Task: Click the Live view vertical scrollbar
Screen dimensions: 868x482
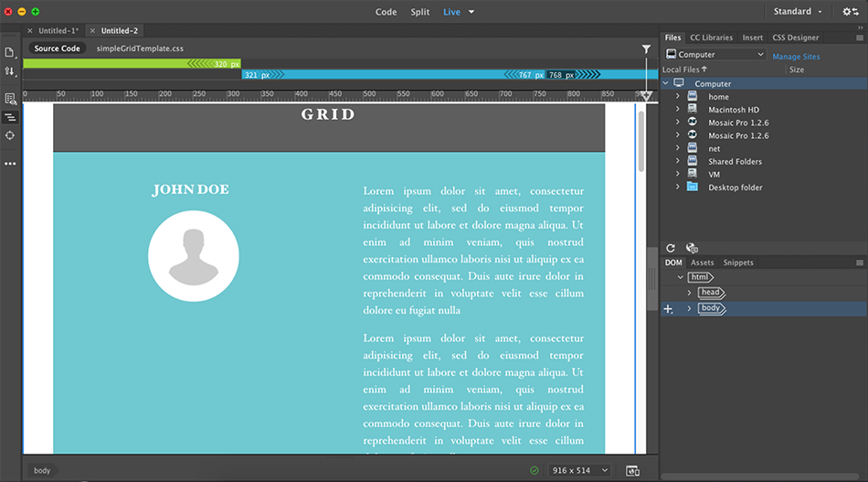Action: [x=641, y=141]
